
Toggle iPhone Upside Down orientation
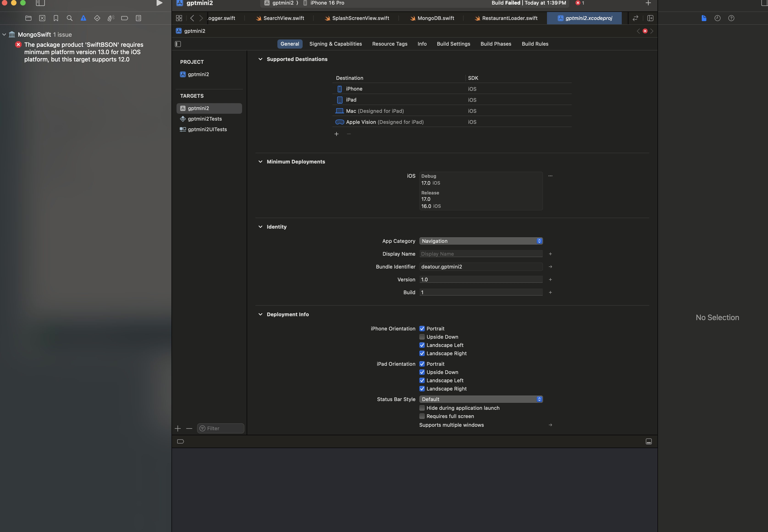point(422,337)
